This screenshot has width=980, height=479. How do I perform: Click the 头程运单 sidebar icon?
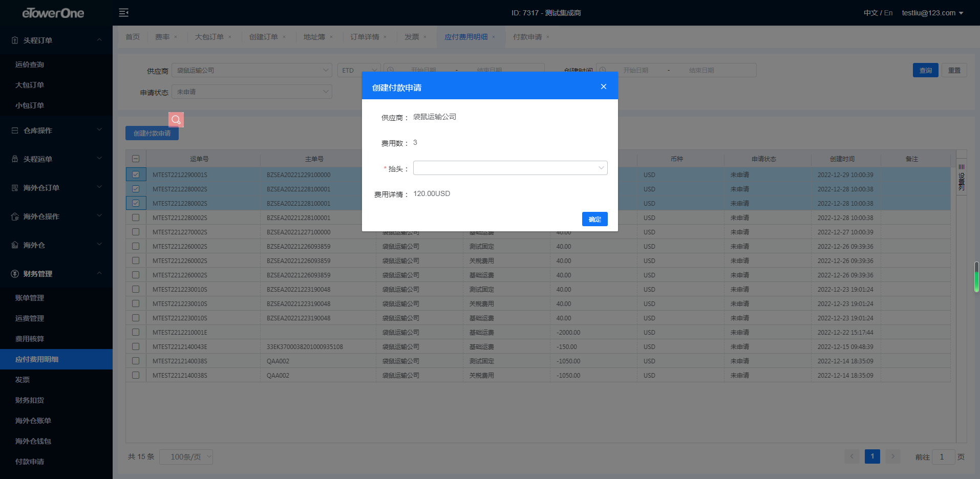pyautogui.click(x=15, y=159)
